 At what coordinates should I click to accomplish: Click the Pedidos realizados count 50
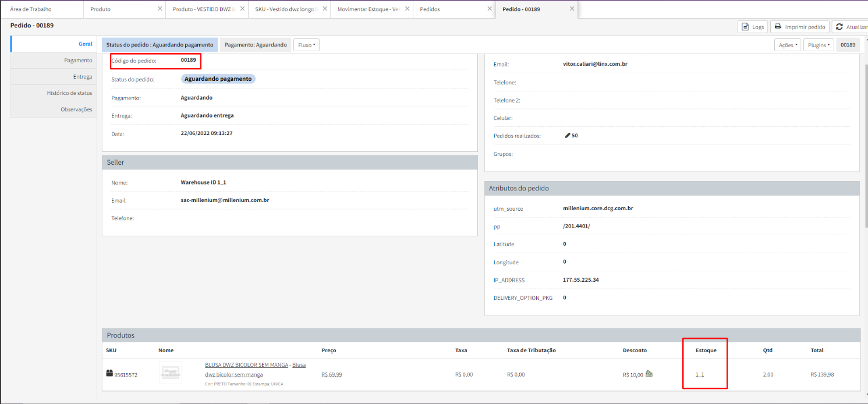[575, 136]
